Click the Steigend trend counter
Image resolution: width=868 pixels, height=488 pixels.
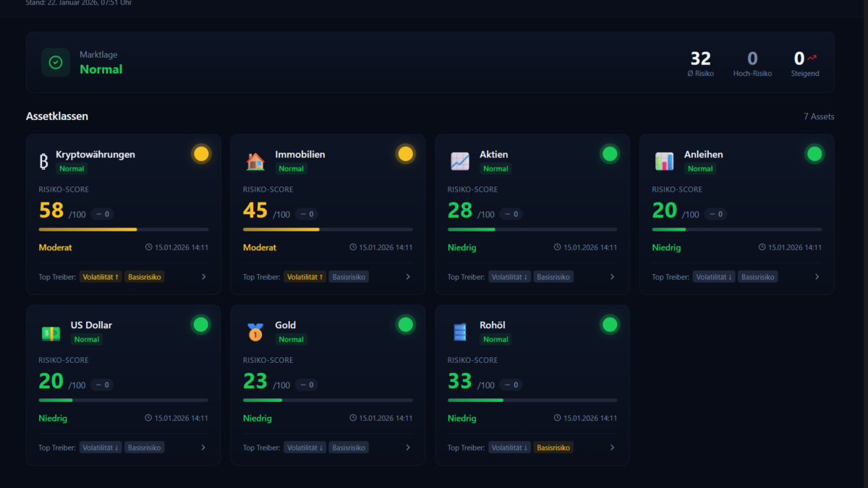pyautogui.click(x=804, y=63)
